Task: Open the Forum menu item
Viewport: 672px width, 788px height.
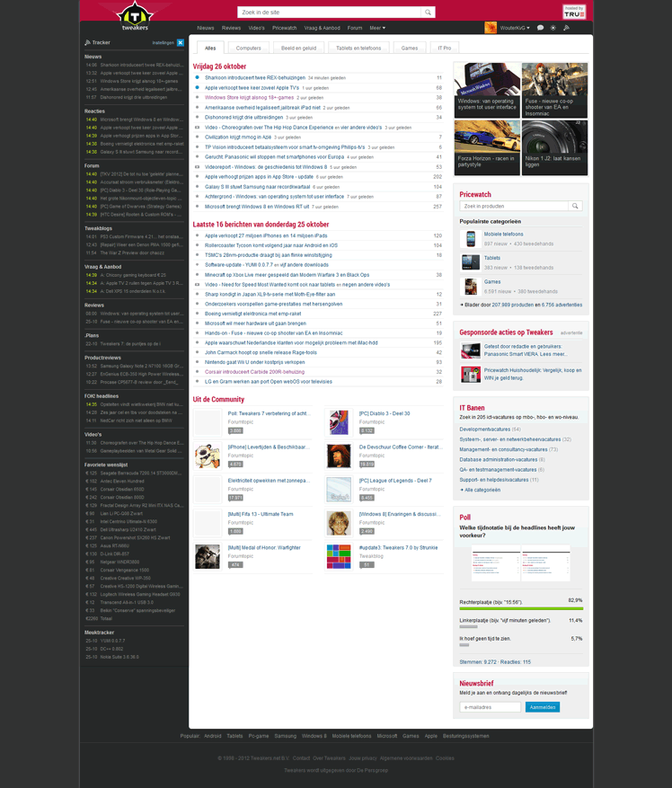Action: pyautogui.click(x=355, y=28)
